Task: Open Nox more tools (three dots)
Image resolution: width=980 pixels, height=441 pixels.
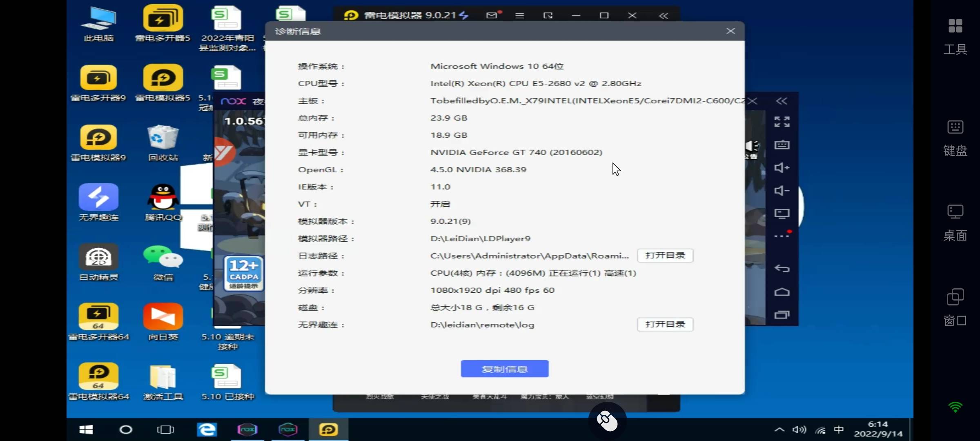Action: click(x=782, y=236)
